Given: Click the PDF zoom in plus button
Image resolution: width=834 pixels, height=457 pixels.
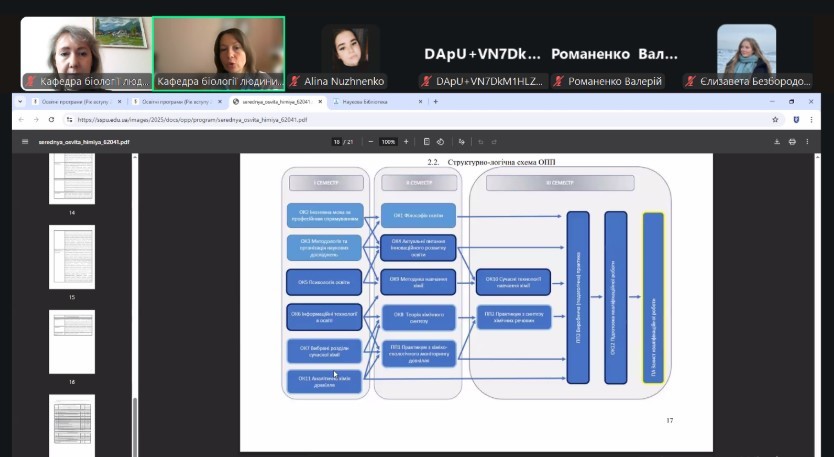Looking at the screenshot, I should point(408,142).
